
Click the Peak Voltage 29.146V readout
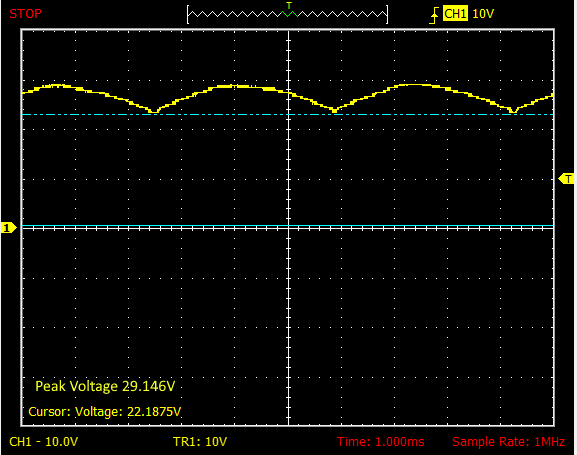pyautogui.click(x=105, y=386)
